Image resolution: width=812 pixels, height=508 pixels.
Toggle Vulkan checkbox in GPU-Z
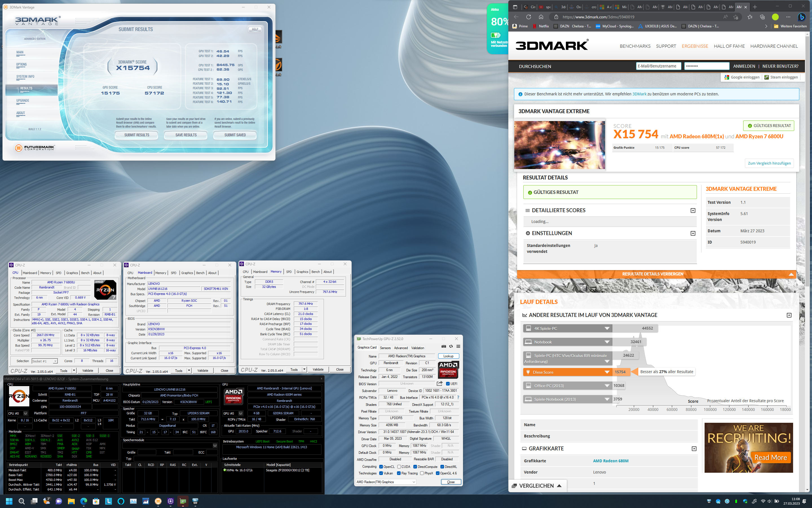click(381, 473)
